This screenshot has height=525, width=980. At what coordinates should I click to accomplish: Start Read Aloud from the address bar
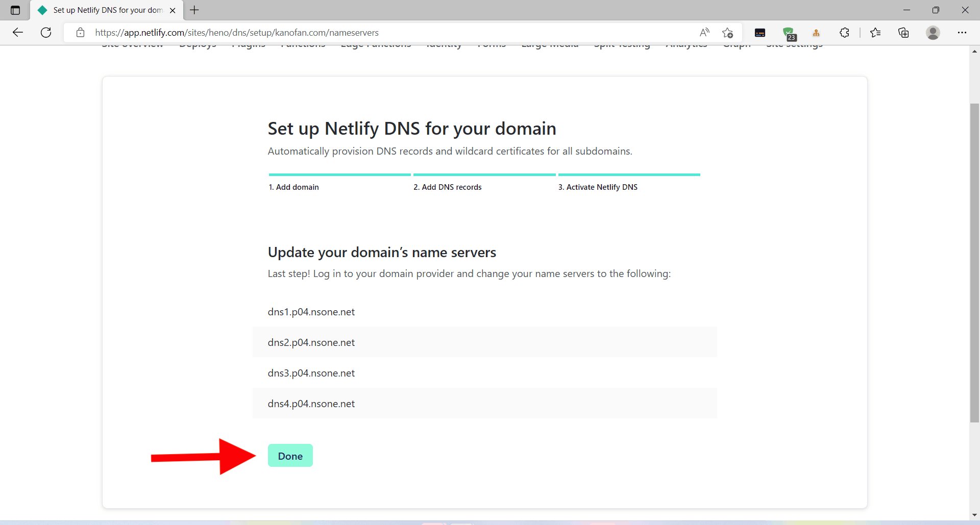[x=704, y=32]
